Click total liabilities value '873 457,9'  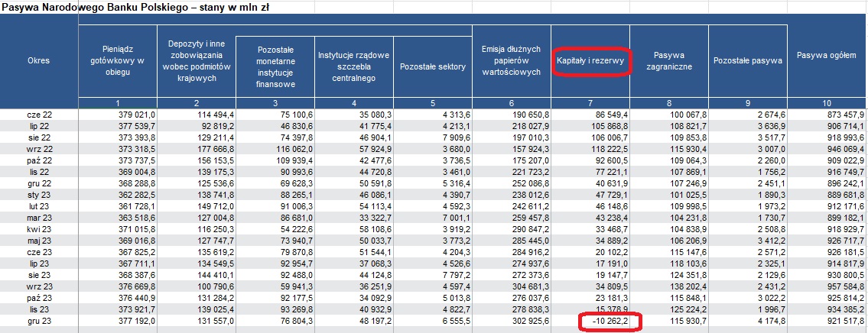click(x=847, y=115)
